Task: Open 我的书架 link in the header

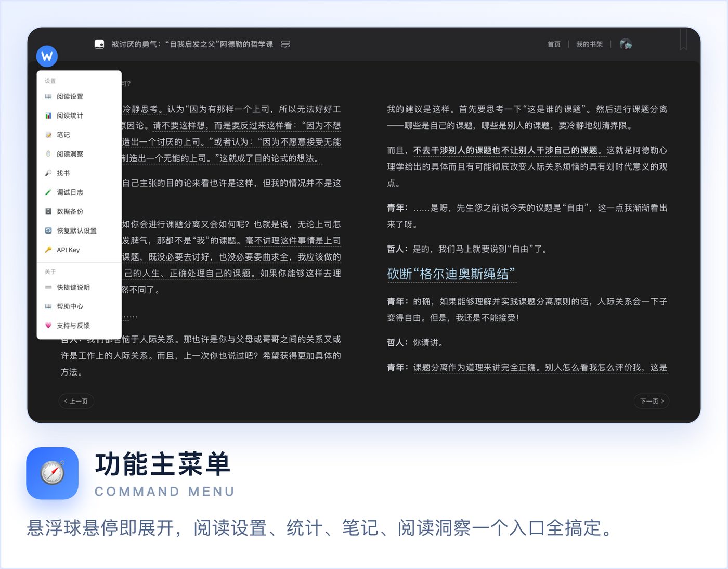Action: coord(589,44)
